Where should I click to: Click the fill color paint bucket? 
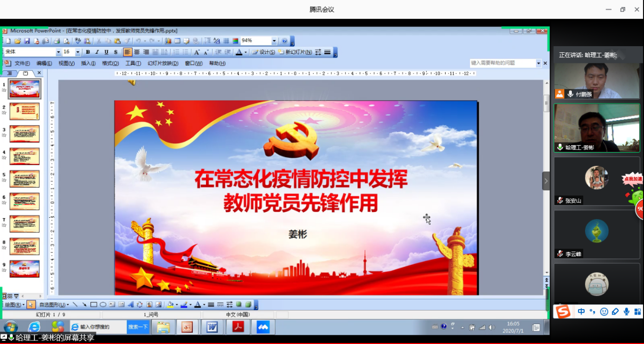[x=170, y=305]
